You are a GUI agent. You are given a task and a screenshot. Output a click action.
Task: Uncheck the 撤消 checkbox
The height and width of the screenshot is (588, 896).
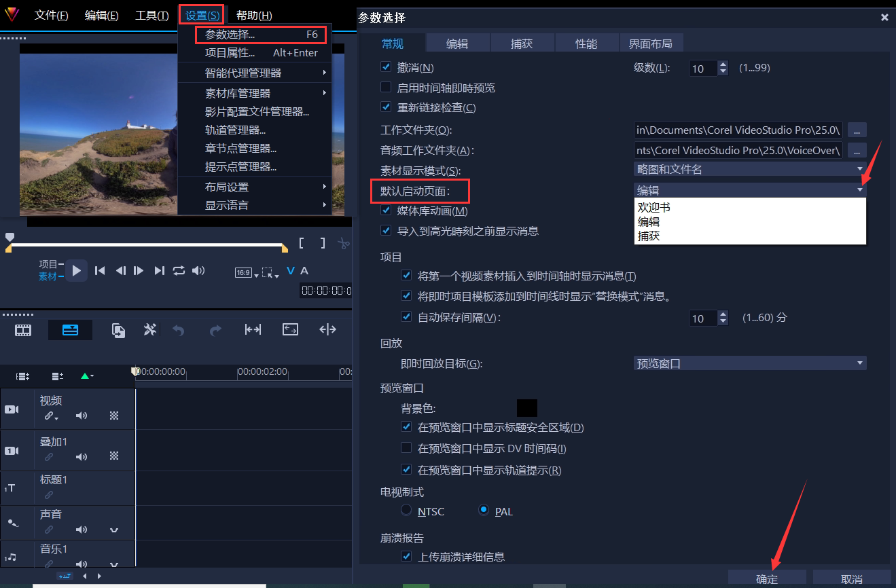pyautogui.click(x=386, y=68)
